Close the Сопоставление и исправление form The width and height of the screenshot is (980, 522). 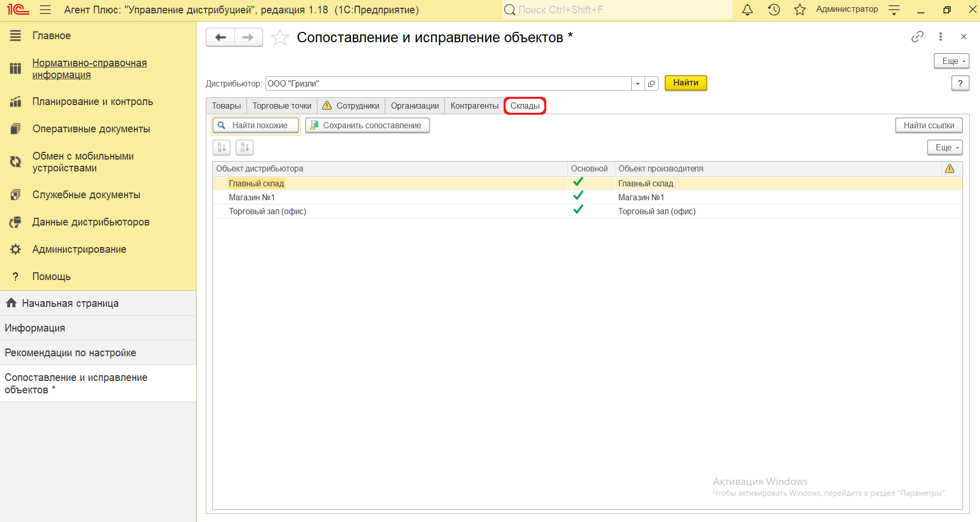tap(964, 37)
